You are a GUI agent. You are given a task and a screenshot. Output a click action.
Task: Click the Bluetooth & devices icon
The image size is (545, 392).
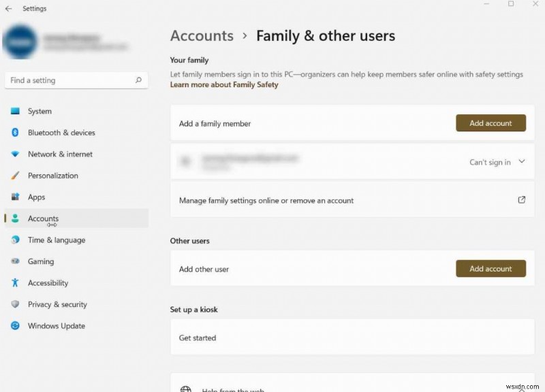click(15, 133)
